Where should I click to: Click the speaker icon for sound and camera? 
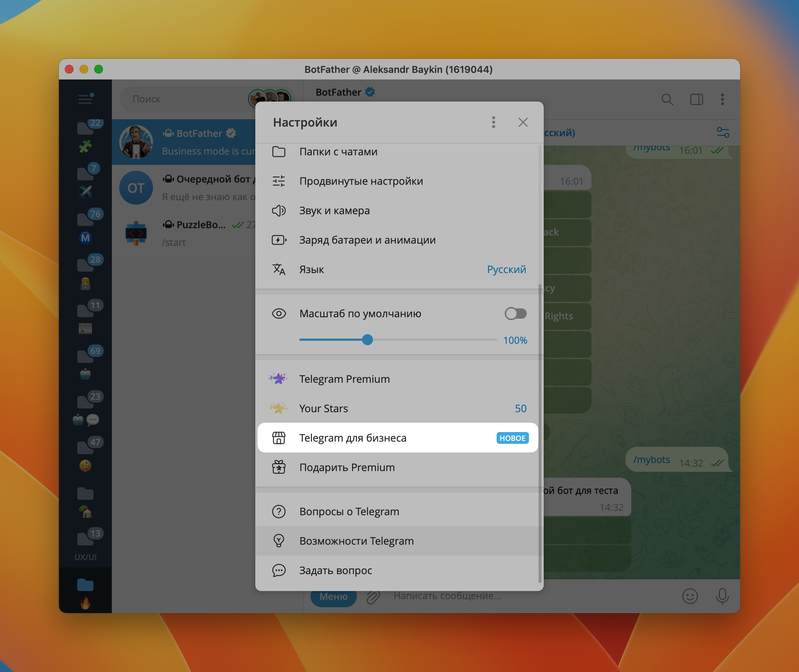coord(279,210)
